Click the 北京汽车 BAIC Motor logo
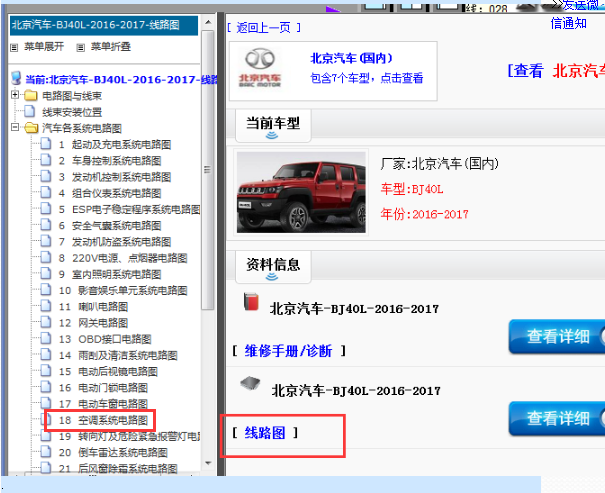605x493 pixels. pos(260,69)
